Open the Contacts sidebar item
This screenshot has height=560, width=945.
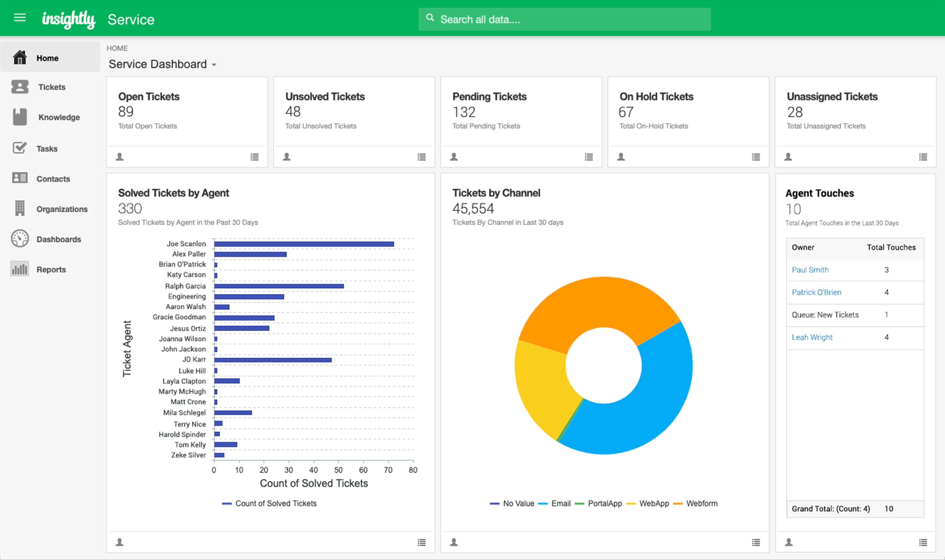click(53, 179)
